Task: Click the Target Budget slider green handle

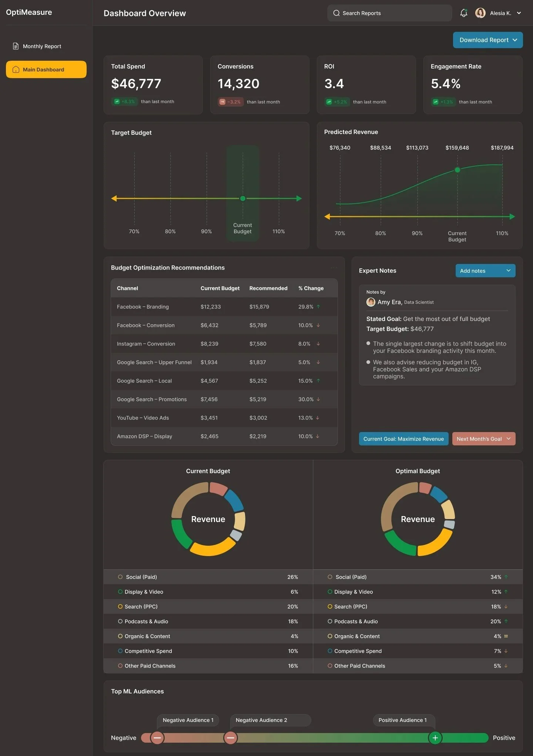Action: 243,198
